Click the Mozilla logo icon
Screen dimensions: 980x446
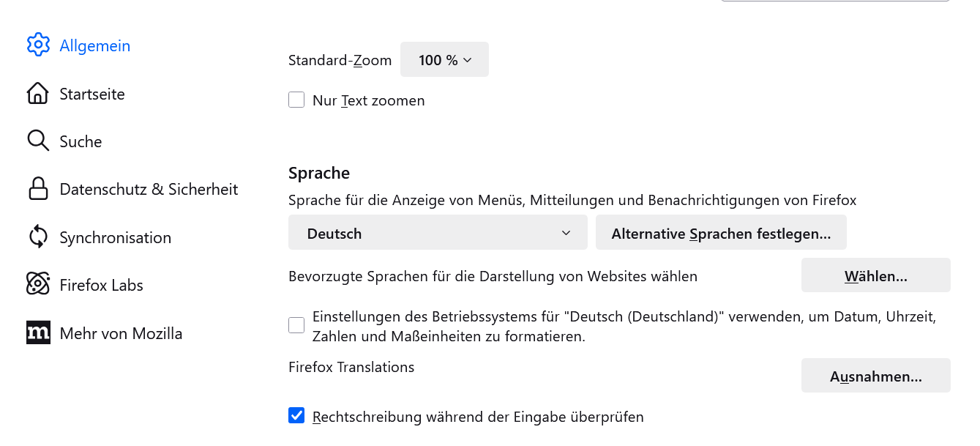pos(38,332)
